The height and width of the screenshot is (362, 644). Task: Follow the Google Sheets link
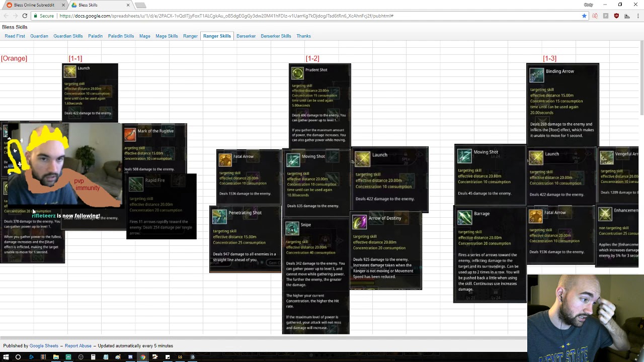(x=44, y=346)
